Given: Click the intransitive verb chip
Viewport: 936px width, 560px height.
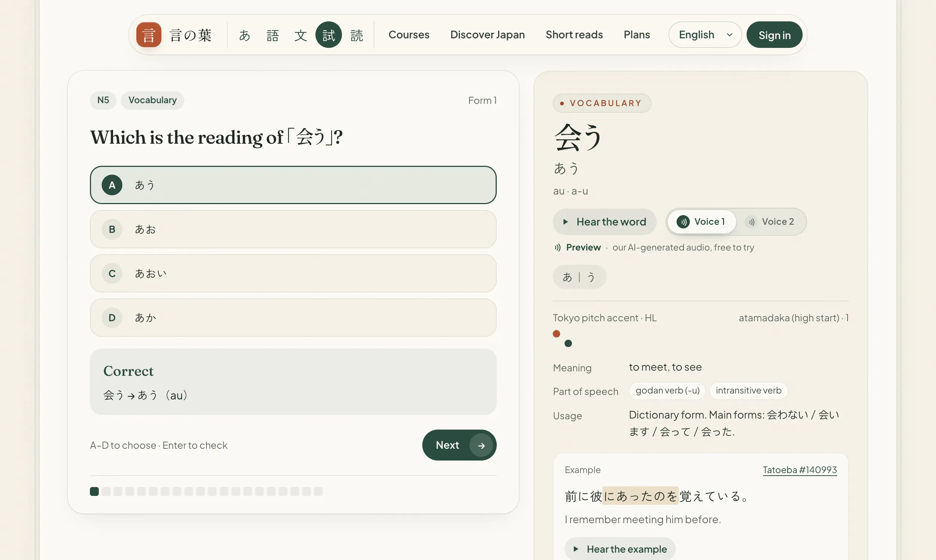Looking at the screenshot, I should pos(748,391).
